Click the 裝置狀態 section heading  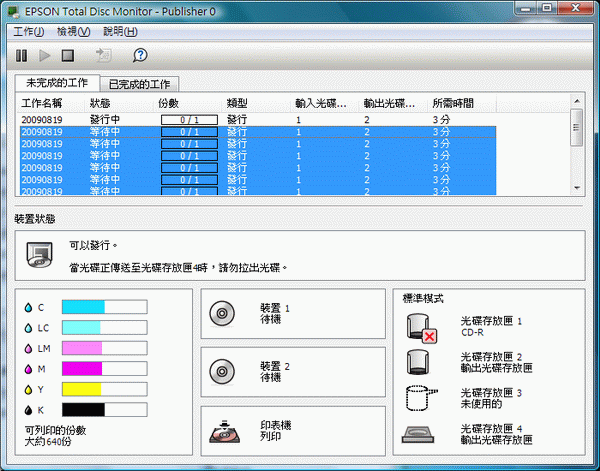[x=35, y=219]
